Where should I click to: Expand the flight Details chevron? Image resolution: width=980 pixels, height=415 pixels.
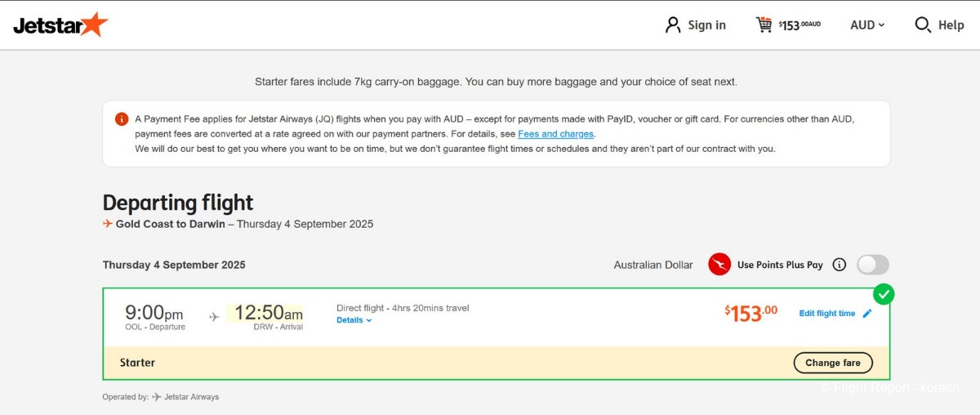(x=369, y=321)
